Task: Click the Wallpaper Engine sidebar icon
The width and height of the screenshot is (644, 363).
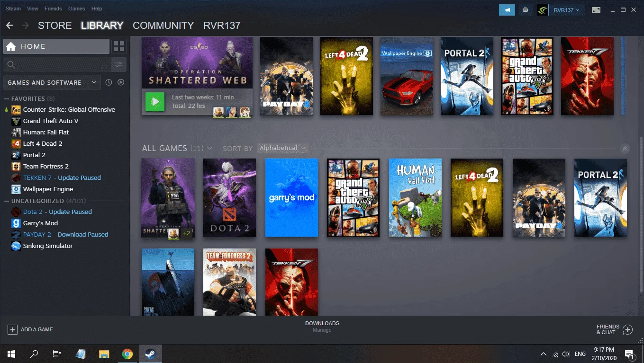Action: [16, 189]
